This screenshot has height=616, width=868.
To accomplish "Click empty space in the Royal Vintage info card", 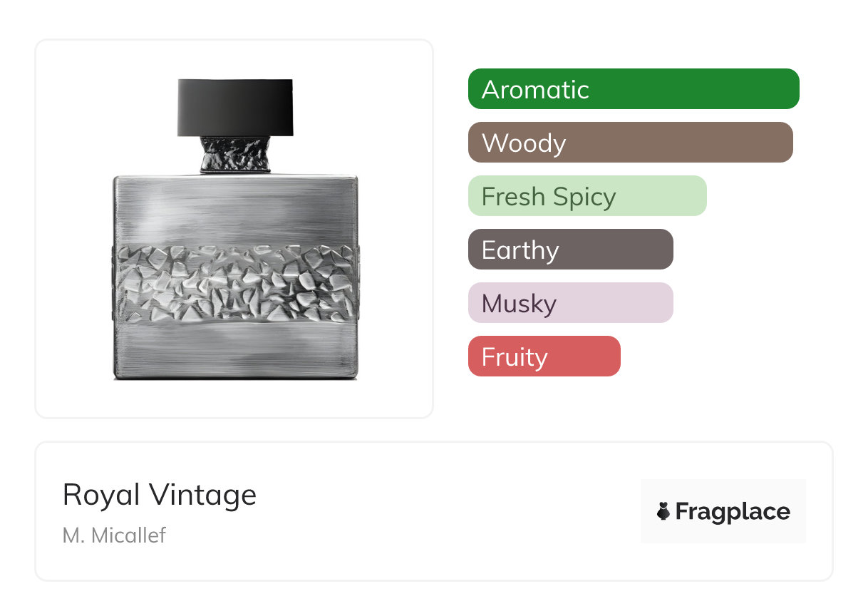I will pos(442,513).
